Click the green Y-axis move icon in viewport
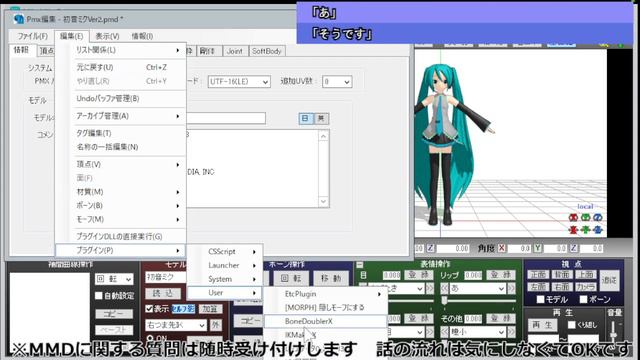 click(x=586, y=230)
